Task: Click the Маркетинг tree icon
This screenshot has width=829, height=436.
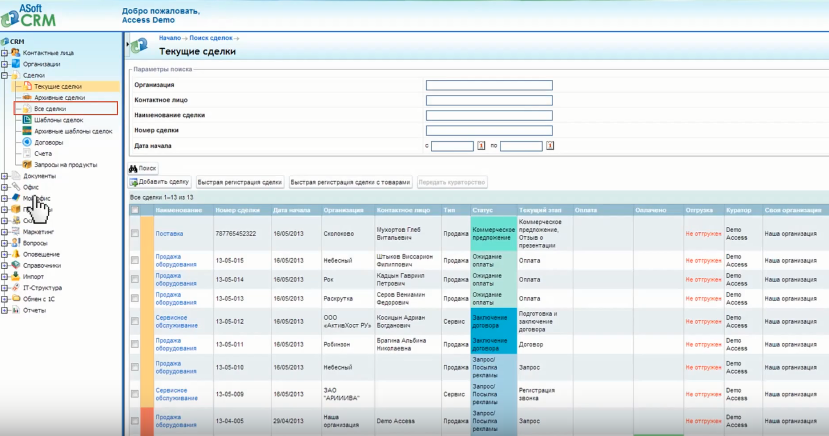Action: tap(16, 231)
